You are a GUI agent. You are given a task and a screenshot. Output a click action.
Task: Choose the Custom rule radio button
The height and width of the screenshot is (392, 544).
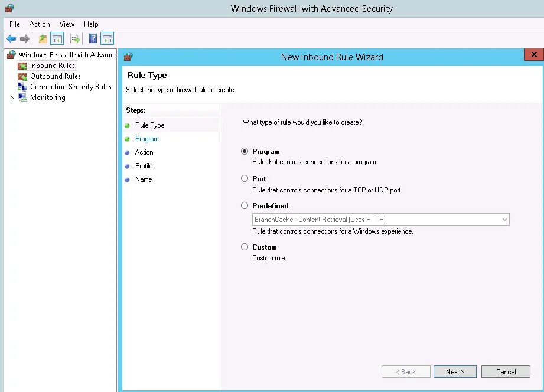(x=245, y=247)
